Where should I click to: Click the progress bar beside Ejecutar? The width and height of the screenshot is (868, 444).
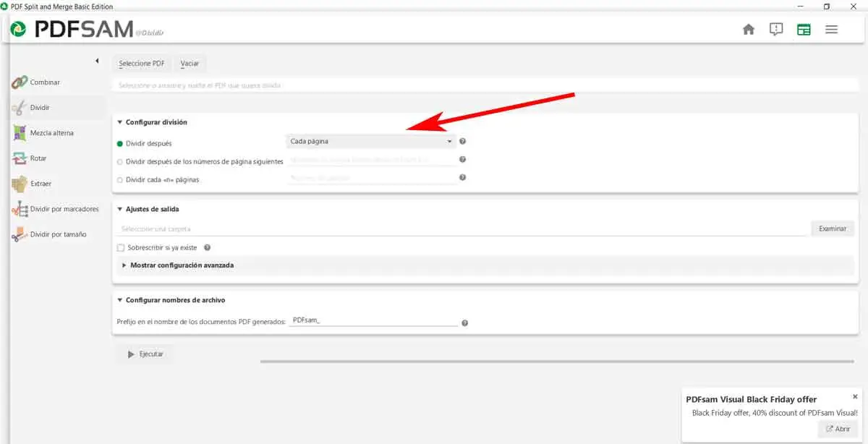coord(558,360)
